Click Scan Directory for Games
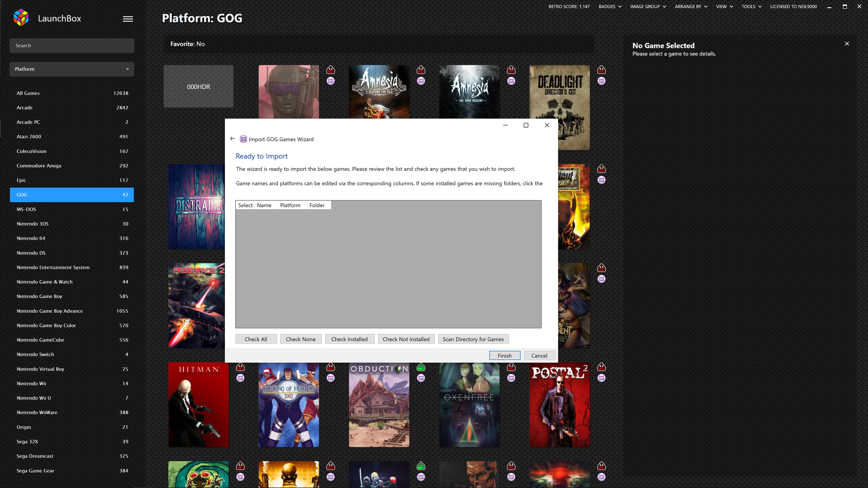 (473, 339)
